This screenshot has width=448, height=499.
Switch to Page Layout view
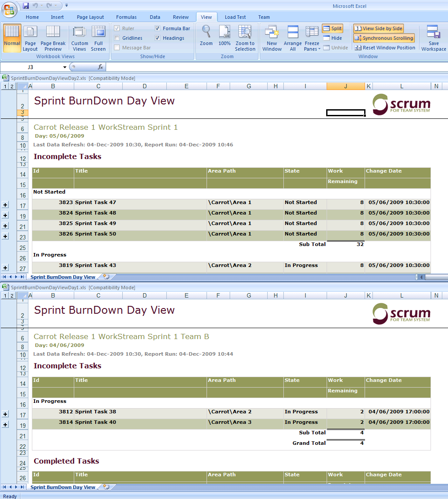pos(30,38)
